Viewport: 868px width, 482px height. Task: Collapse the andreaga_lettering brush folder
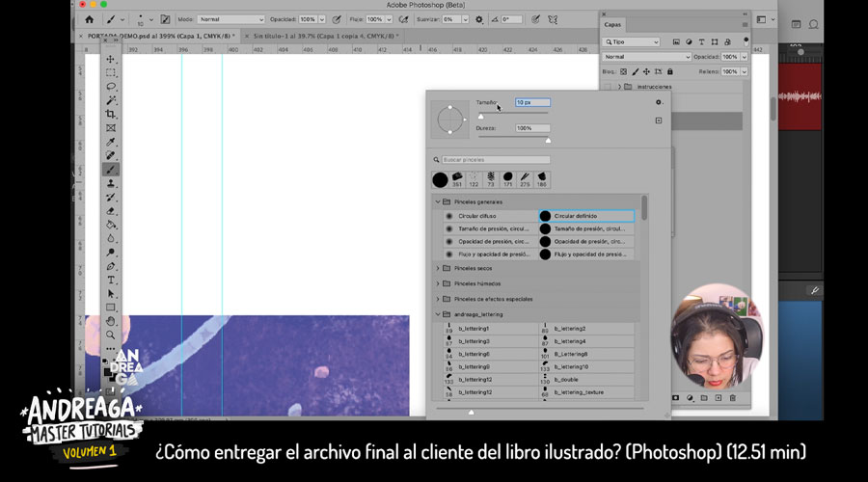pyautogui.click(x=438, y=314)
